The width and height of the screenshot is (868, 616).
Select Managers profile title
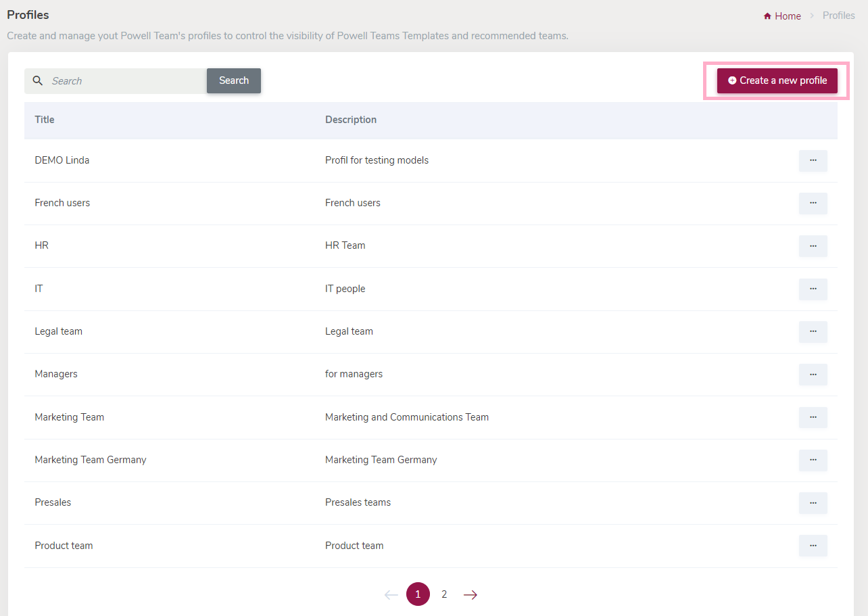pos(56,374)
